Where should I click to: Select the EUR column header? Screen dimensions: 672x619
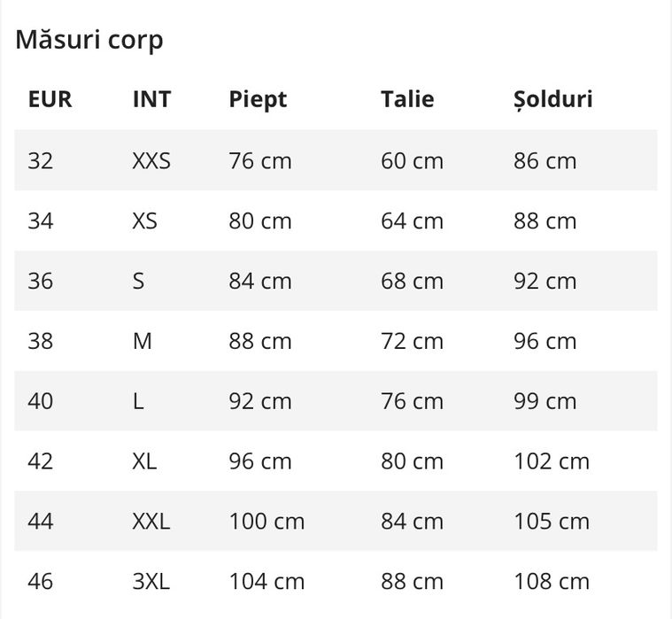(50, 99)
